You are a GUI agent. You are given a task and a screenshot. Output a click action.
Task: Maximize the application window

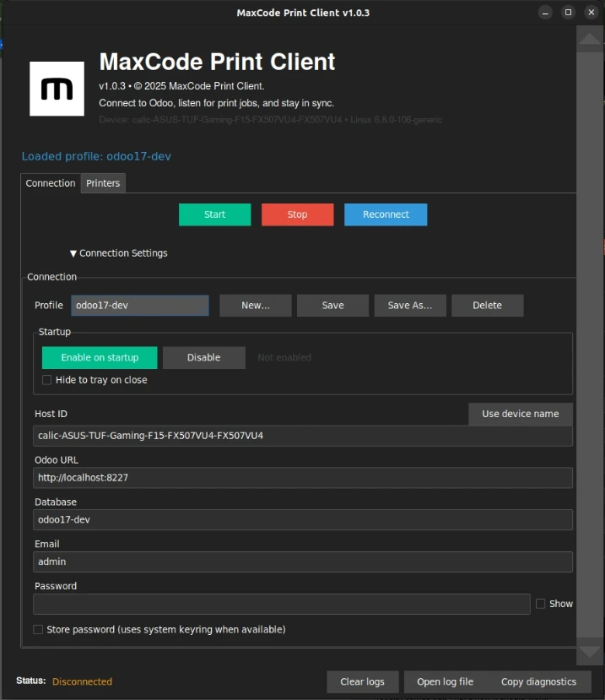568,13
